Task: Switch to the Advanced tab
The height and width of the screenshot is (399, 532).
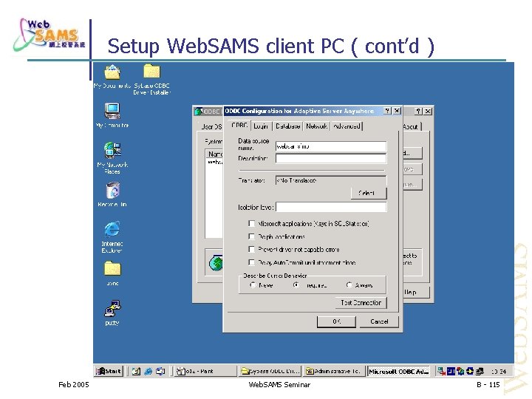Action: (x=347, y=126)
